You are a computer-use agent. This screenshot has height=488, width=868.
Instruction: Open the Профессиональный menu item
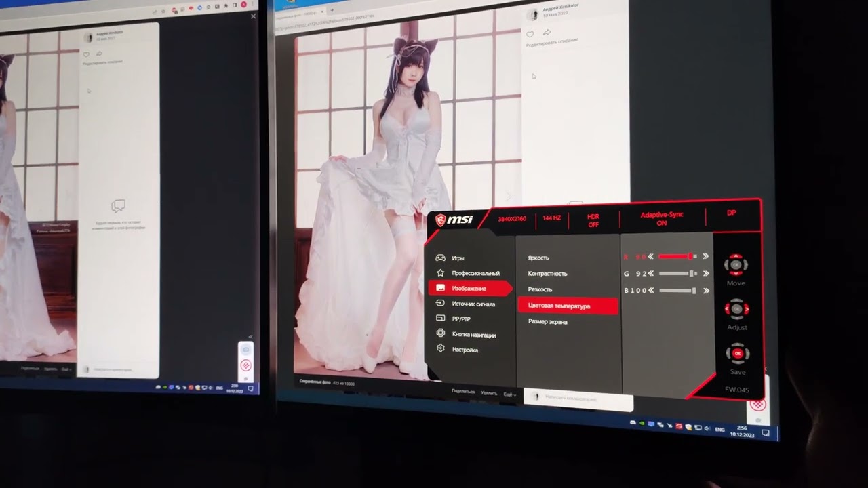point(475,273)
